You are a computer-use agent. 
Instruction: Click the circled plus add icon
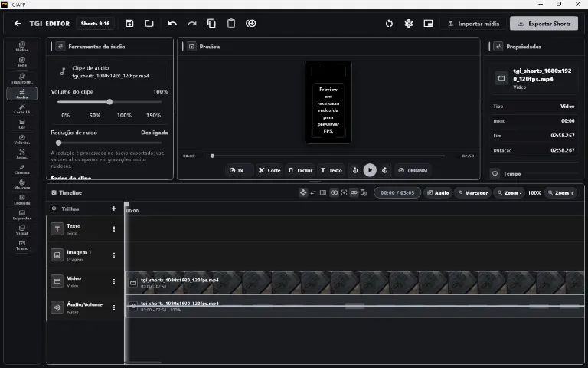[251, 23]
